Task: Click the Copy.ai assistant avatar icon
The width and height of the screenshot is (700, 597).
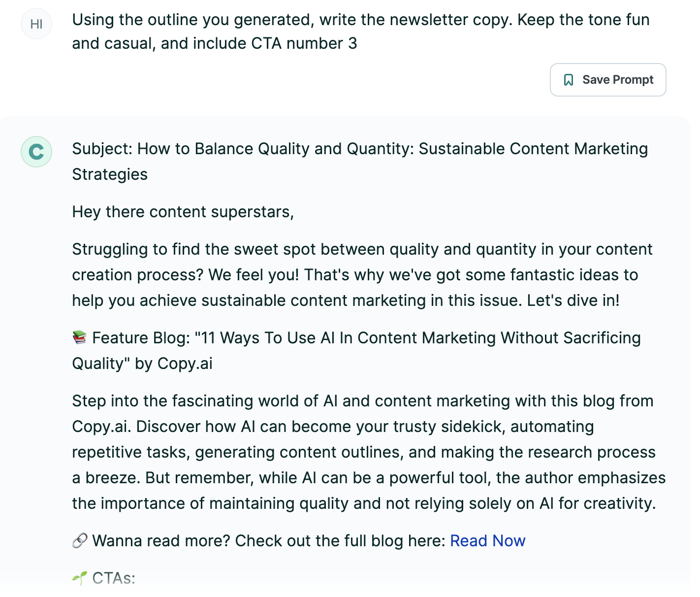Action: pyautogui.click(x=36, y=152)
